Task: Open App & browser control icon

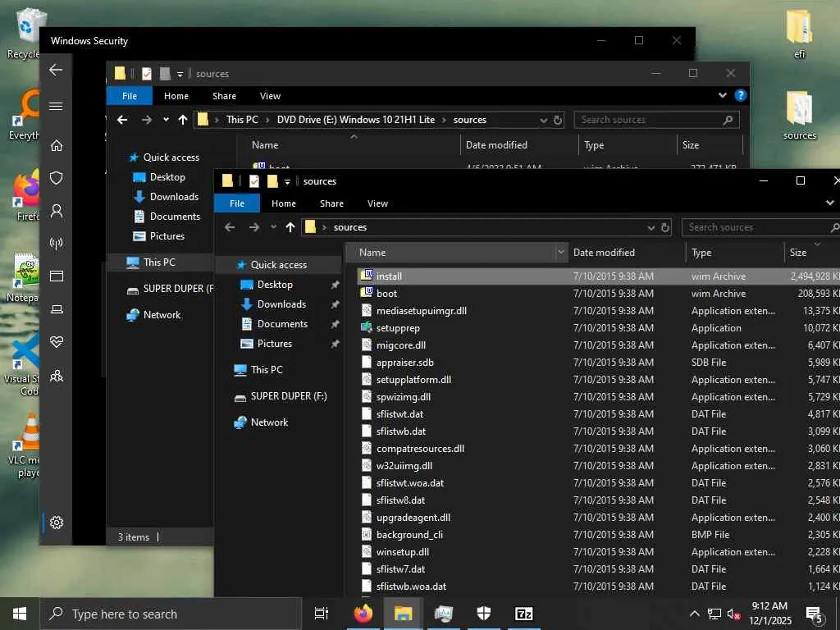Action: pos(57,276)
